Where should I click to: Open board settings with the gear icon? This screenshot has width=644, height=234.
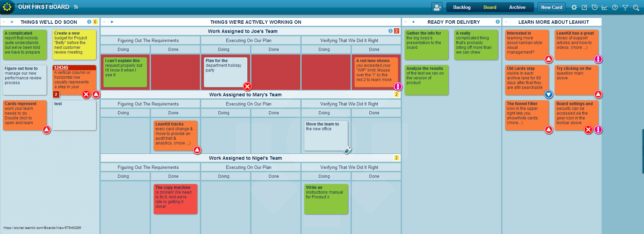(574, 7)
